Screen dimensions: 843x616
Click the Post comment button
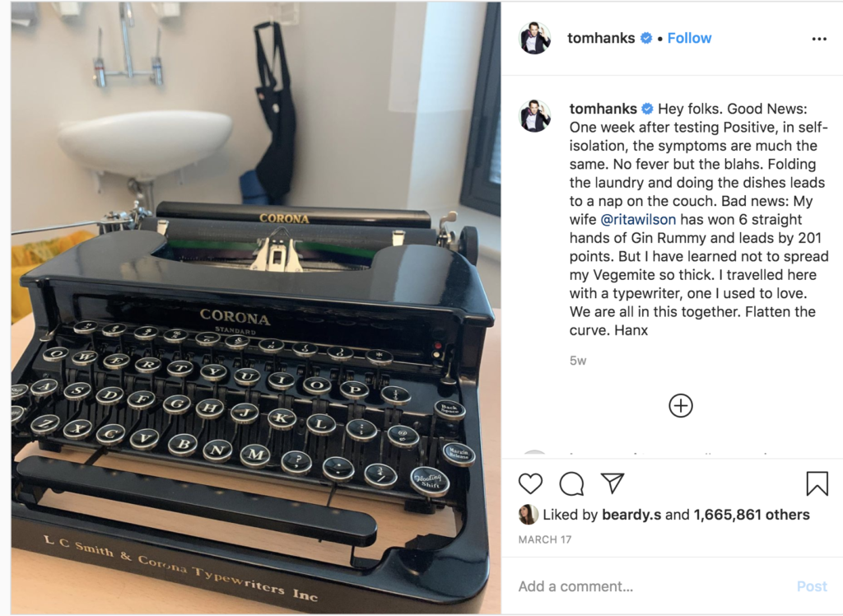pyautogui.click(x=811, y=586)
